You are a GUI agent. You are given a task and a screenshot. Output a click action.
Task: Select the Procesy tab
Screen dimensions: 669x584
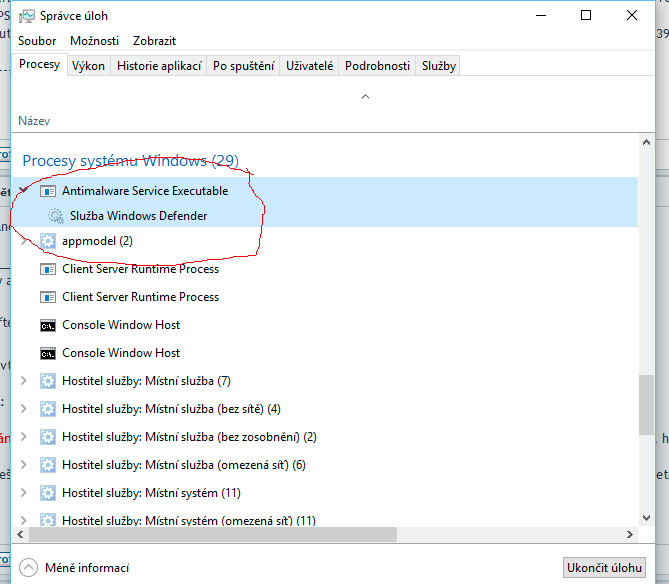[x=39, y=64]
